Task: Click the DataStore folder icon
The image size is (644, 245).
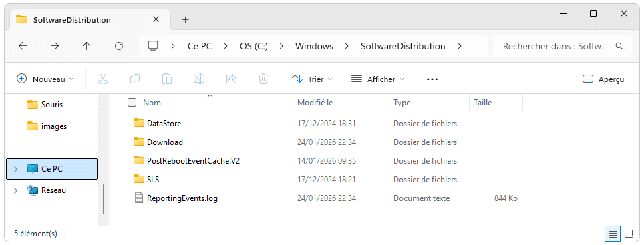Action: 139,123
